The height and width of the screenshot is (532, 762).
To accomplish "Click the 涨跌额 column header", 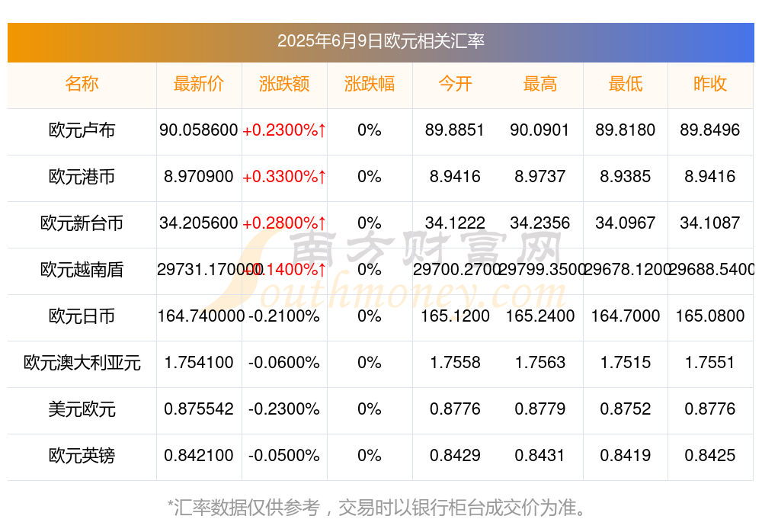I will tap(284, 84).
